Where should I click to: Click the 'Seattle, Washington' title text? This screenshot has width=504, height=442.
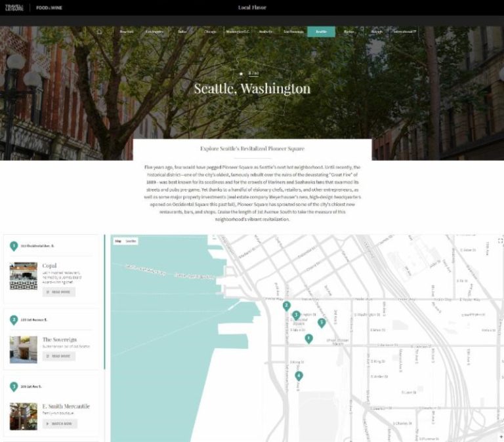[x=252, y=89]
